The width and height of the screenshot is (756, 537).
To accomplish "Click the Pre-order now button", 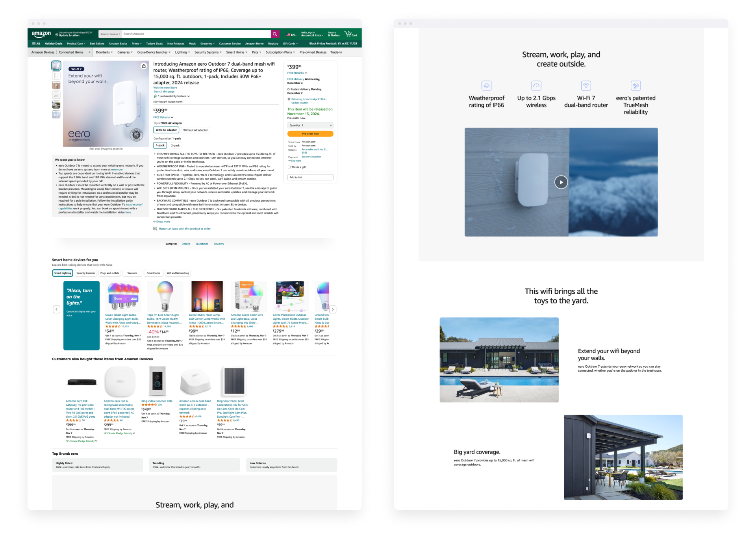I will [x=310, y=134].
